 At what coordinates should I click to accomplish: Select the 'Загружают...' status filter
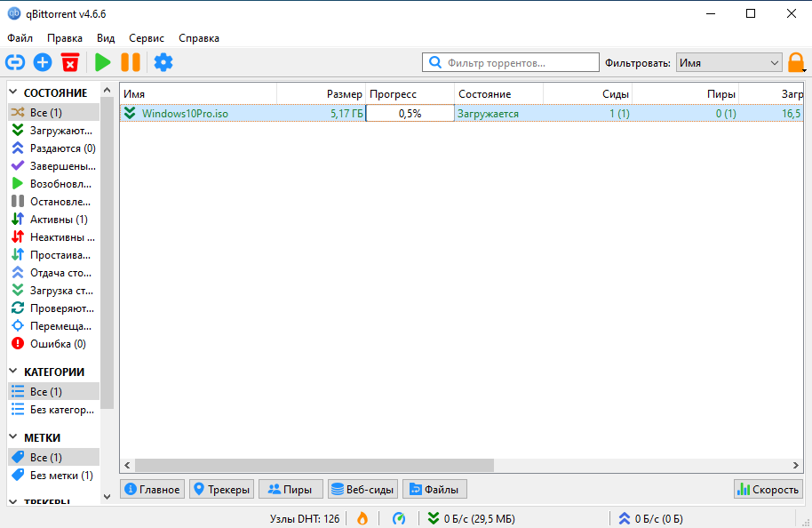pos(53,131)
